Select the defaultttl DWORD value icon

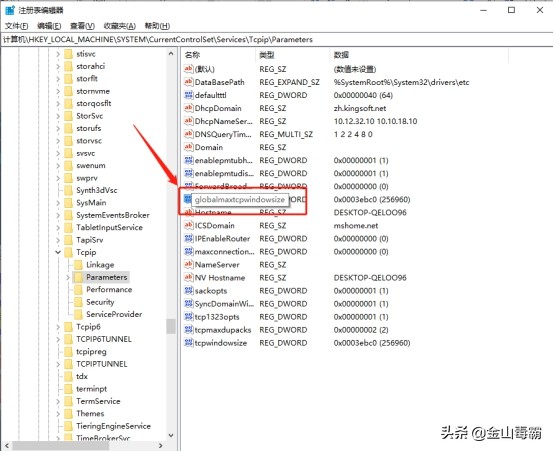click(x=189, y=95)
